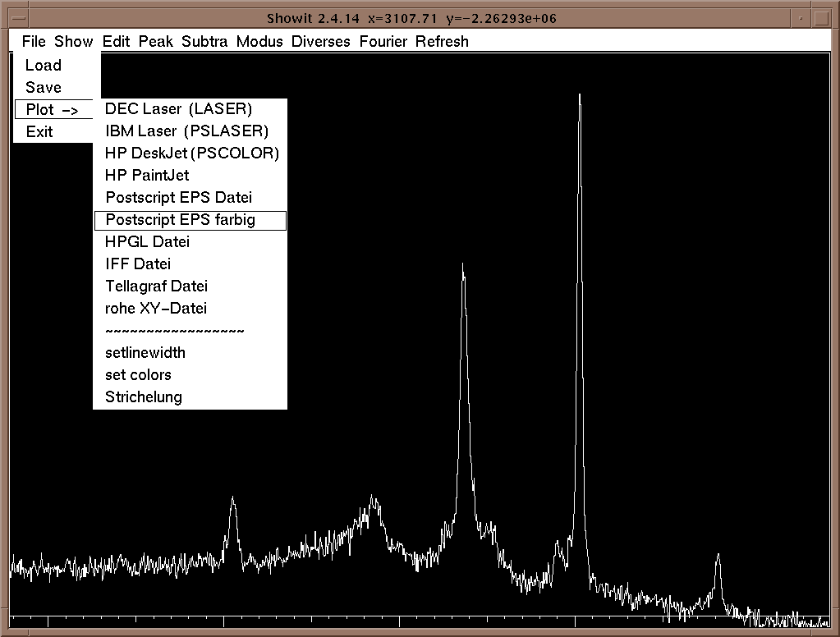Choose Save from the File menu

pos(44,88)
